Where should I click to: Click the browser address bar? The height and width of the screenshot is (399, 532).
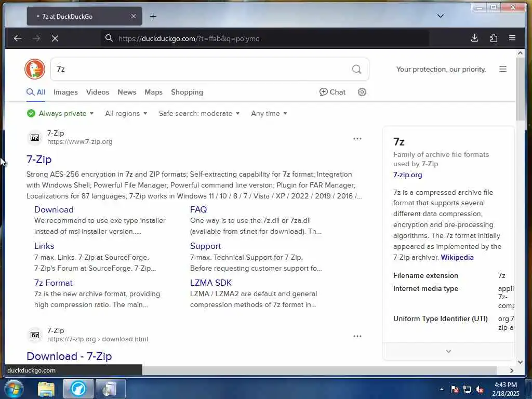[264, 38]
